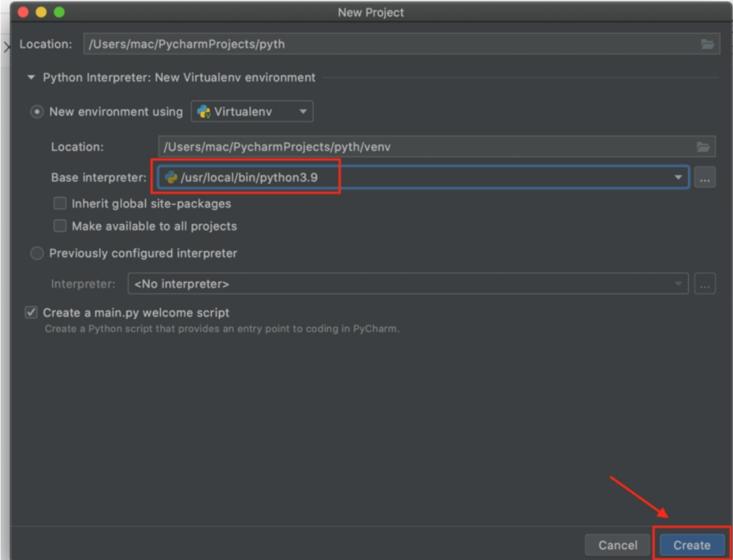Open the Interpreter ellipsis browse button
The width and height of the screenshot is (733, 560).
[x=704, y=284]
